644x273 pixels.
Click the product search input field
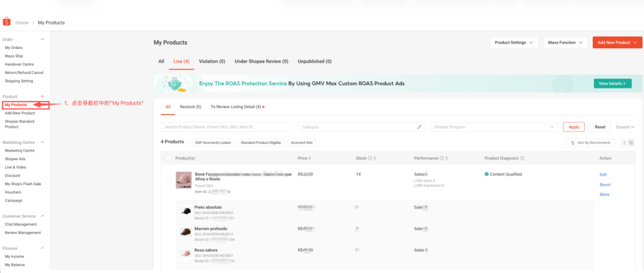(227, 127)
